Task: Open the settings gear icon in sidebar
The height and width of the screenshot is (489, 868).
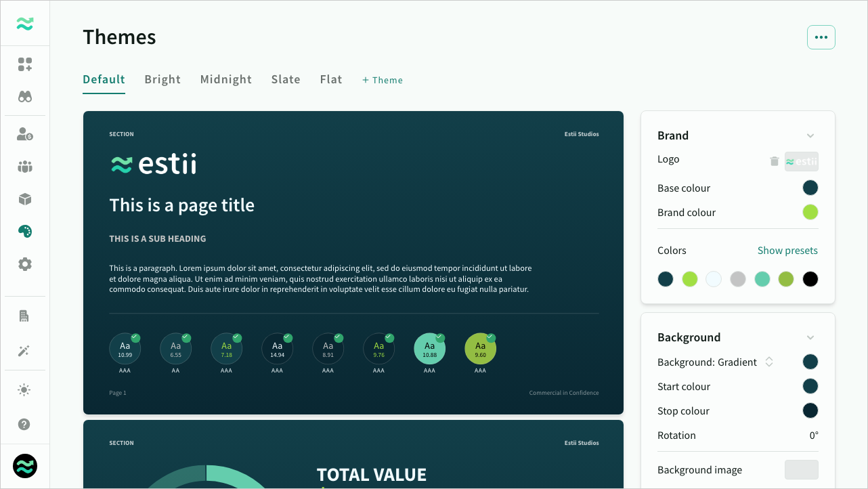Action: [25, 264]
